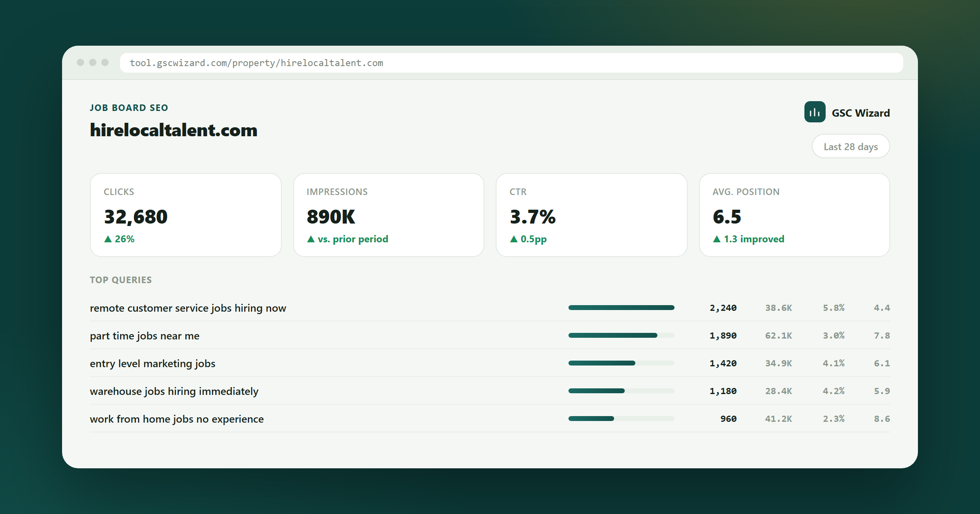Viewport: 980px width, 514px height.
Task: Click the browser address bar URL field
Action: click(511, 63)
